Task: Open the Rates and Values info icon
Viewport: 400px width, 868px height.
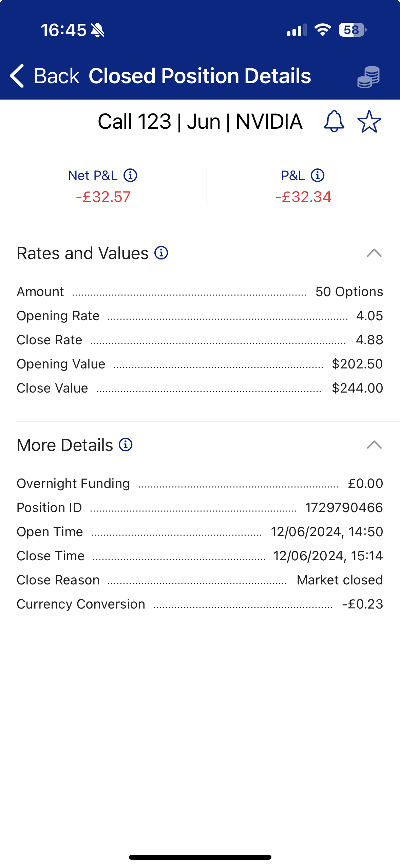Action: (x=161, y=253)
